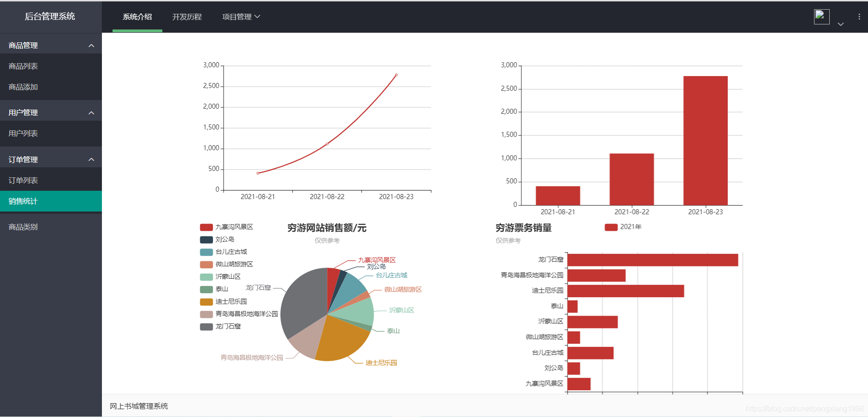Open 用户列表 in the sidebar
Screen dimensions: 868x417
pyautogui.click(x=51, y=134)
